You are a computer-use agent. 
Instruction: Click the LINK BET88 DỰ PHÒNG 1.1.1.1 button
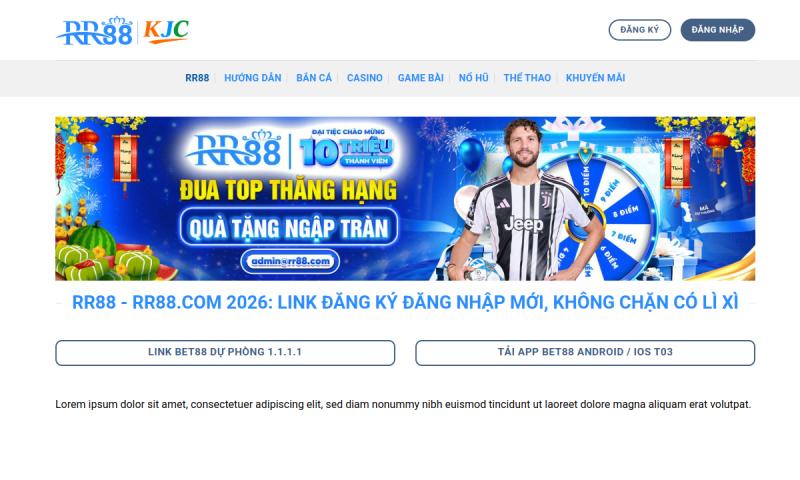point(225,352)
